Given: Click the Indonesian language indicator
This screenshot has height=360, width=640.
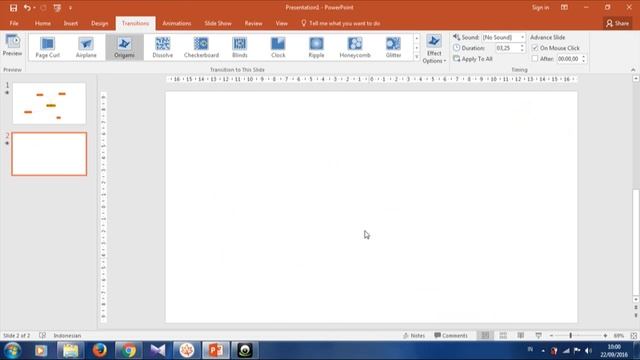Looking at the screenshot, I should [67, 336].
